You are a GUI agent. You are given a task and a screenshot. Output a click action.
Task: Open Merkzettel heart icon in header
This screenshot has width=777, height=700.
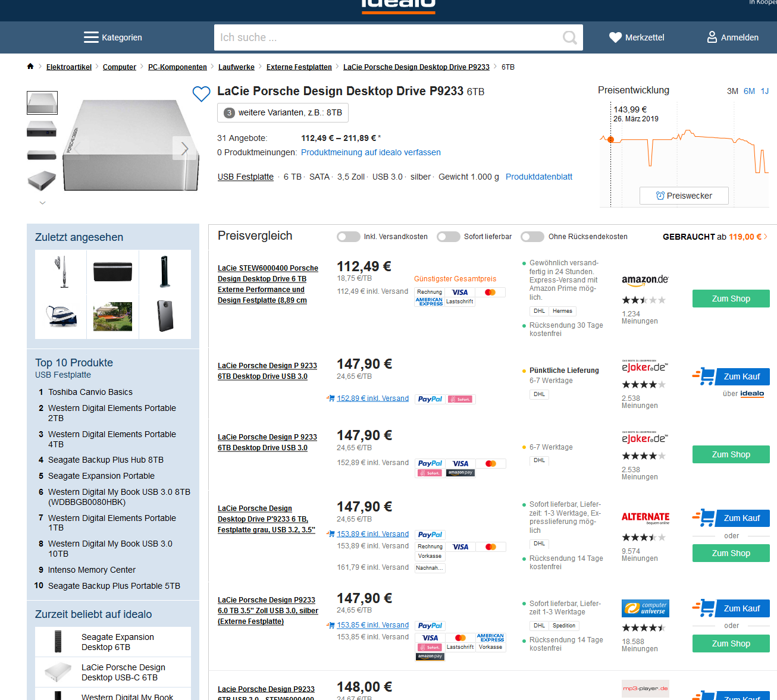615,37
